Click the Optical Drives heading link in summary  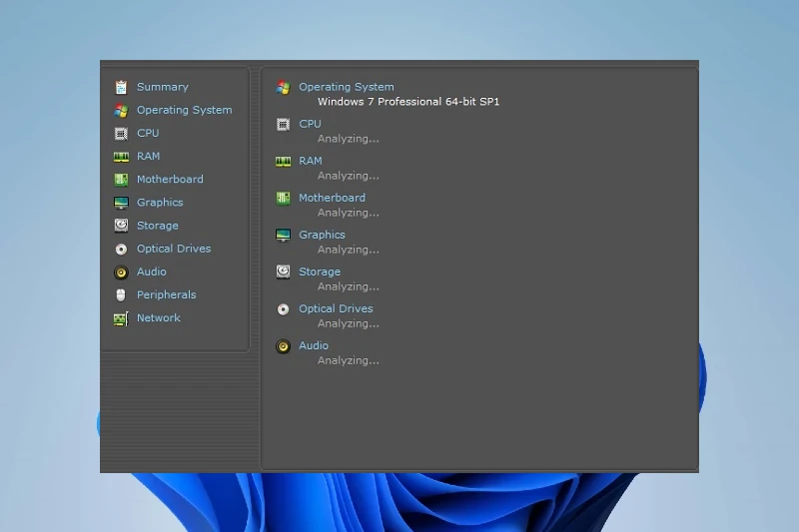[x=336, y=308]
